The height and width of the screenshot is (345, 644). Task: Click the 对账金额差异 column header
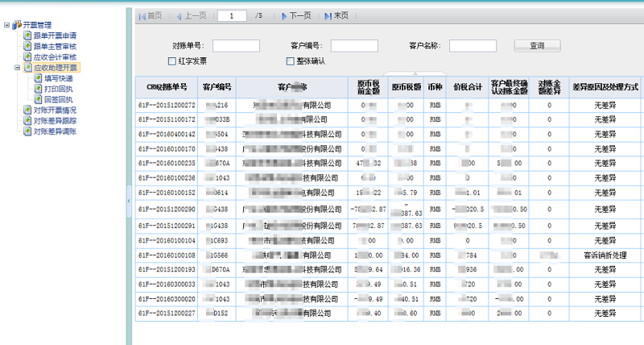click(550, 87)
